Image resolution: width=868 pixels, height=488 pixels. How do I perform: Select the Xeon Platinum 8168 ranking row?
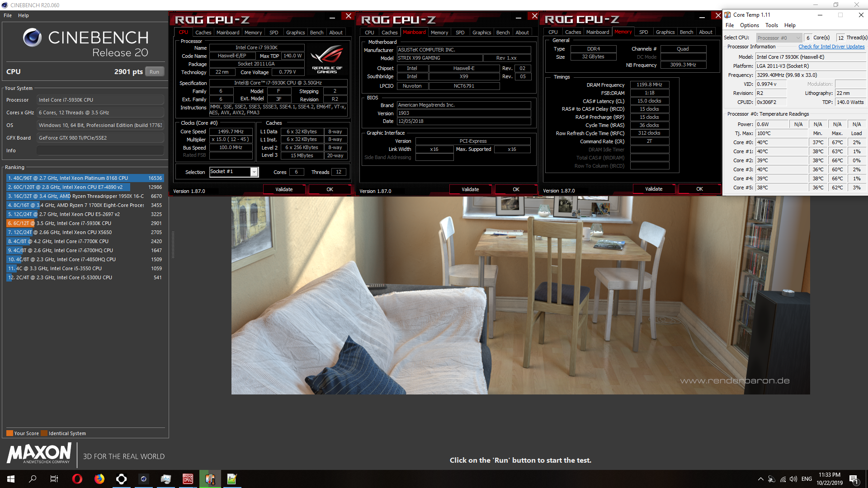point(85,178)
